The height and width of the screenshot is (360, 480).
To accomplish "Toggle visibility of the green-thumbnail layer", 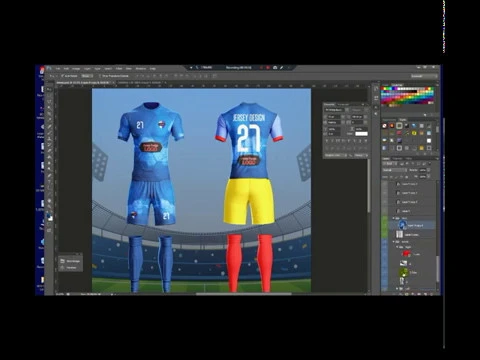I will pos(385,273).
